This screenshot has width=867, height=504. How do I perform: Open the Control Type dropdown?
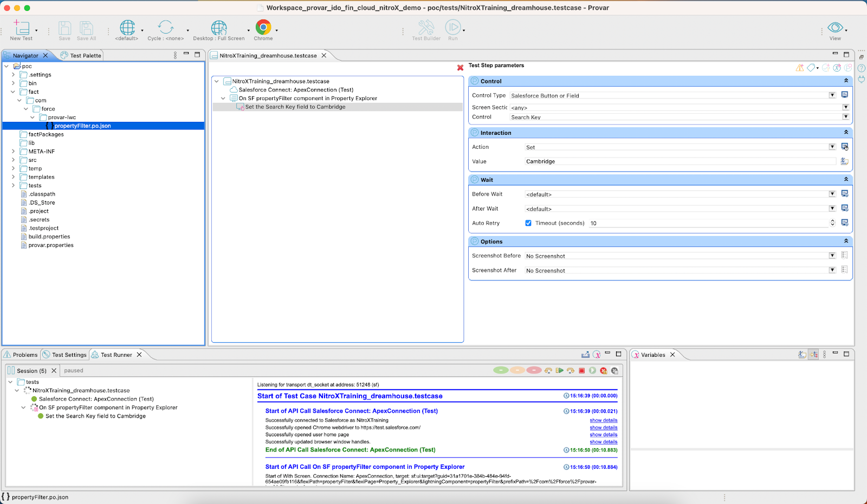tap(832, 95)
